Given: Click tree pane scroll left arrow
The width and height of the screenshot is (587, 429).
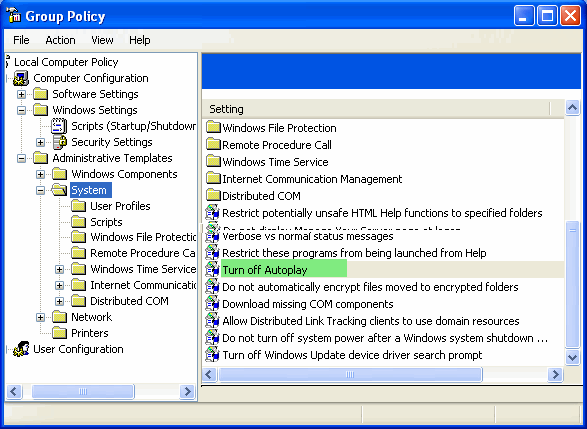Looking at the screenshot, I should tap(14, 392).
